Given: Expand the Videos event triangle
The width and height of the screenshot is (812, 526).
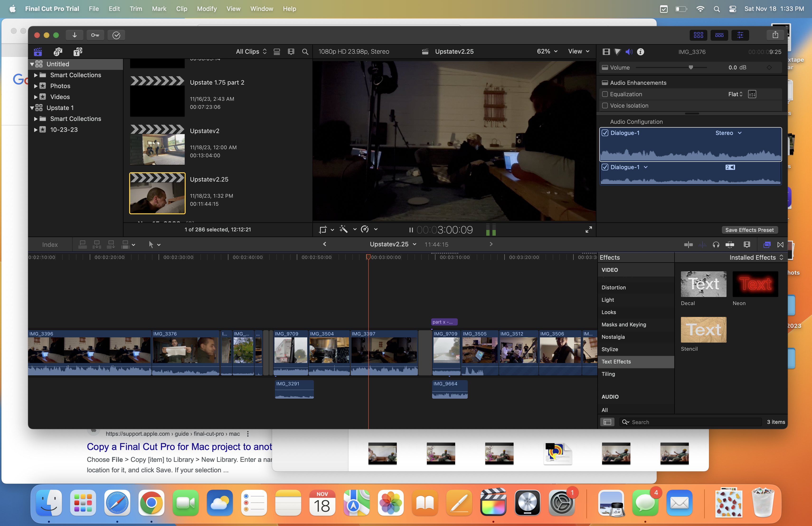Looking at the screenshot, I should coord(35,97).
